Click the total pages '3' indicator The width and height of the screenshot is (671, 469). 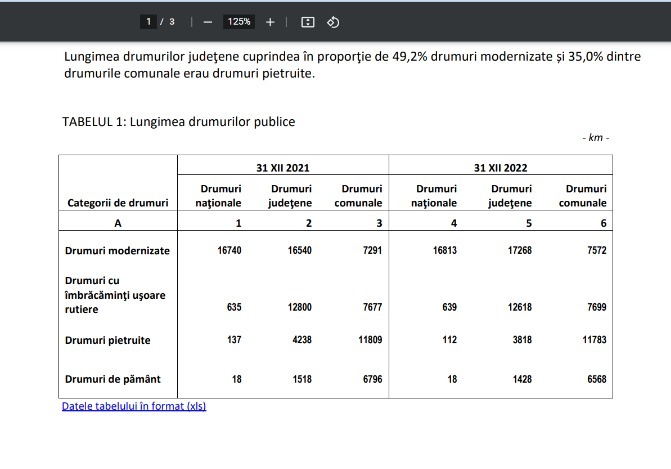point(172,22)
